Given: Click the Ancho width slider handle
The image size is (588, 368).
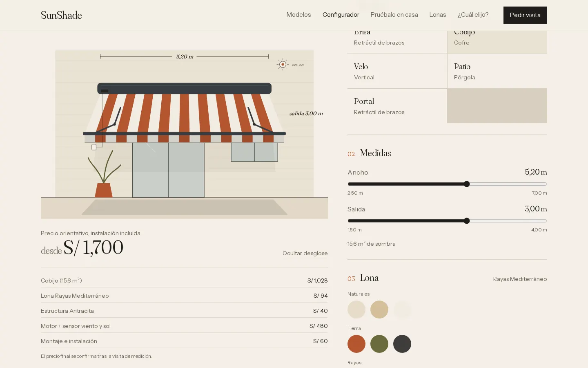Looking at the screenshot, I should (x=467, y=184).
